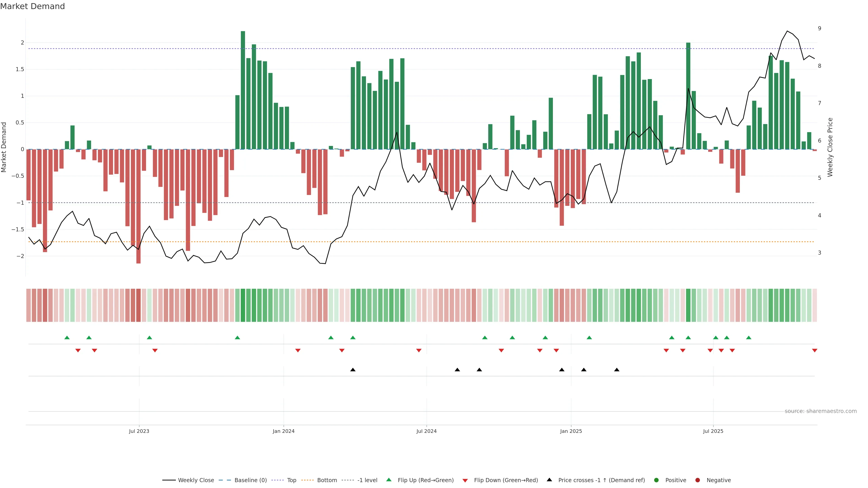This screenshot has height=488, width=868.
Task: Click the Jan 2024 x-axis label
Action: coord(283,431)
